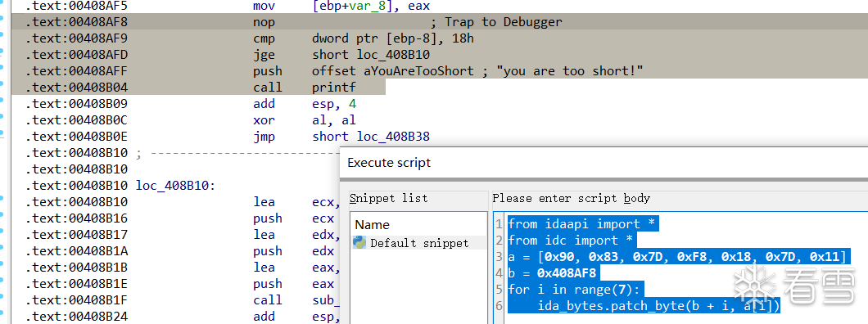This screenshot has height=324, width=868.
Task: Select the nop line at 00408AF8
Action: pyautogui.click(x=440, y=22)
